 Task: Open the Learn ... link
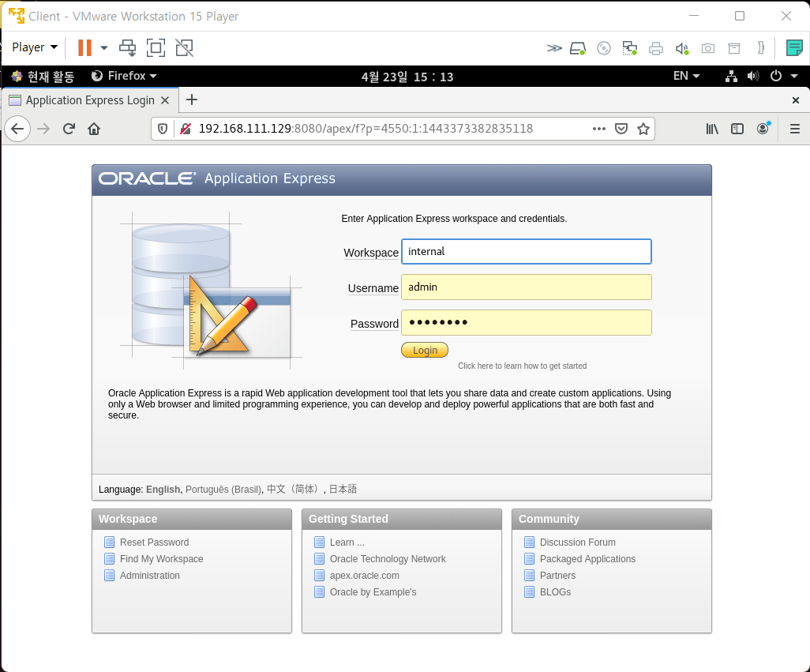(x=347, y=542)
